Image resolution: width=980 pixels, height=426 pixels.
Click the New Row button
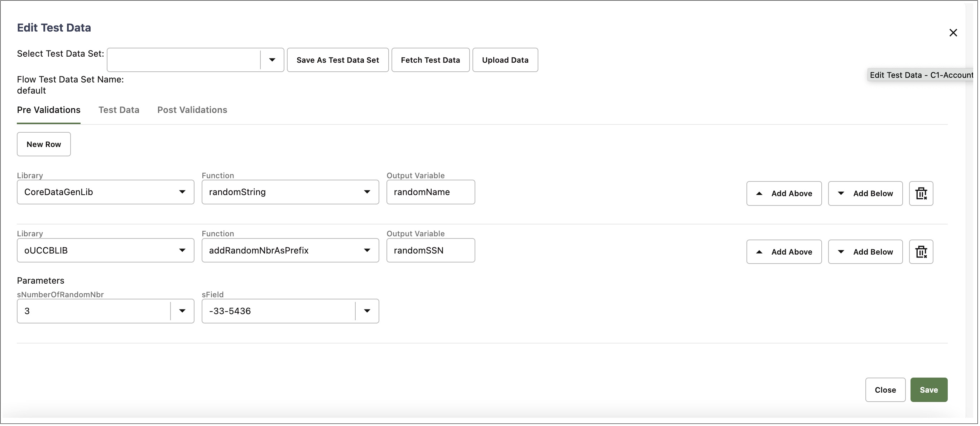click(44, 144)
